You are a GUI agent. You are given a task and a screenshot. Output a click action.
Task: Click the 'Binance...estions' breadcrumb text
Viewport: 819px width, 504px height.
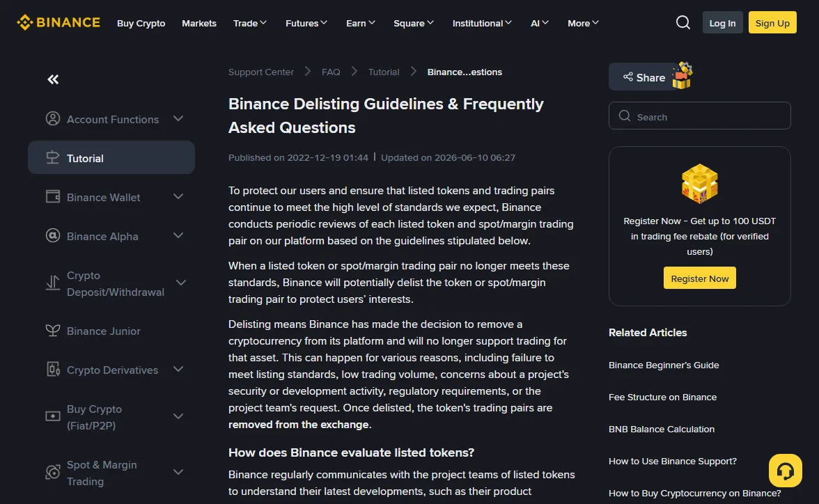coord(465,72)
